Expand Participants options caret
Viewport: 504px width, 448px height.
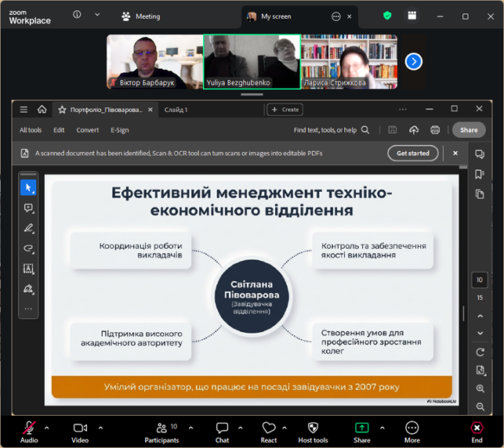coord(191,428)
